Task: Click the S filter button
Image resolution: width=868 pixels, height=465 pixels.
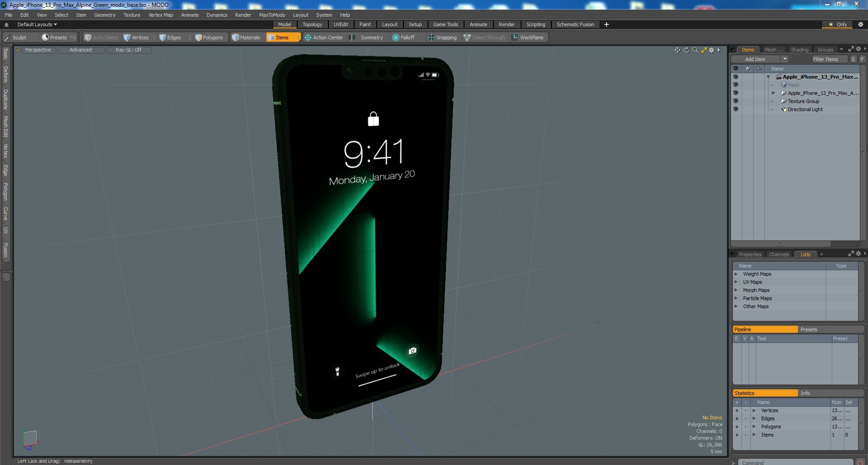Action: [853, 59]
